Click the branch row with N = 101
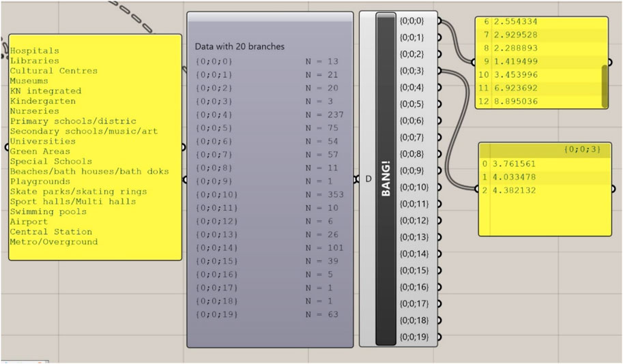Viewport: 623px width, 364px height. [270, 247]
